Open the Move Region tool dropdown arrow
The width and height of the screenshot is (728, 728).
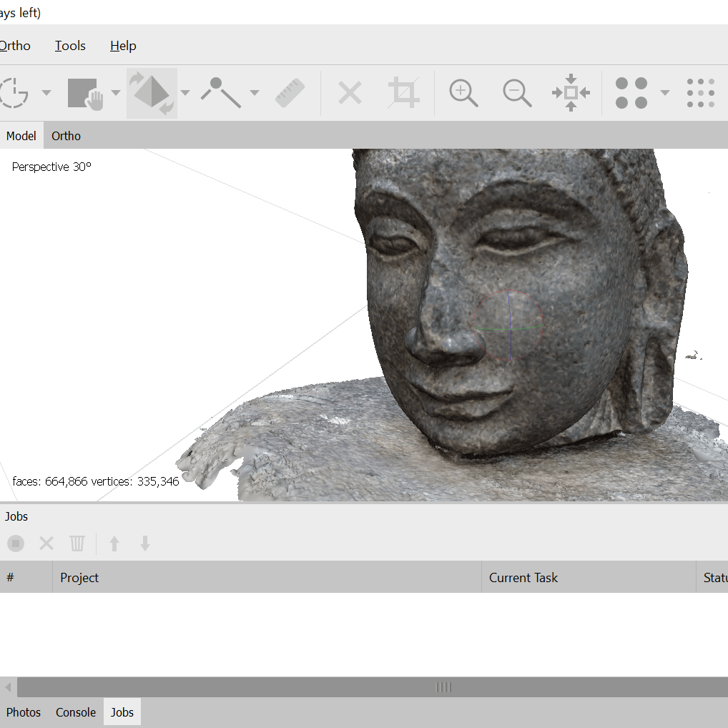pos(116,93)
